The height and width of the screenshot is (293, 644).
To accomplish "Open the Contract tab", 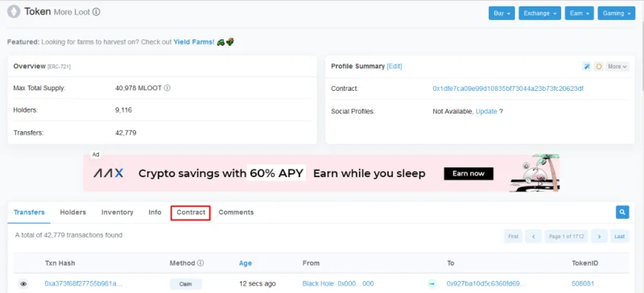I will click(x=191, y=213).
